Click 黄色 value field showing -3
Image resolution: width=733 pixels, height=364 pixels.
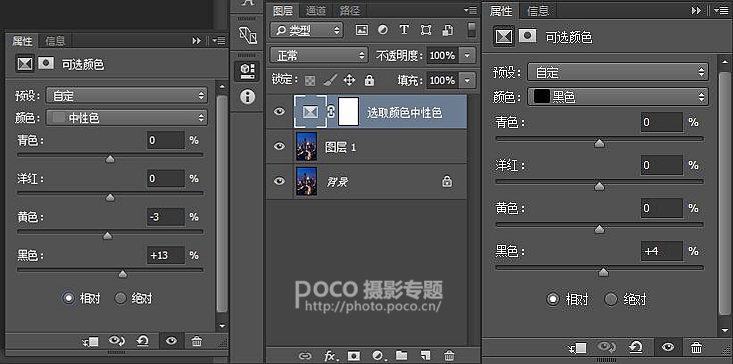pos(165,217)
